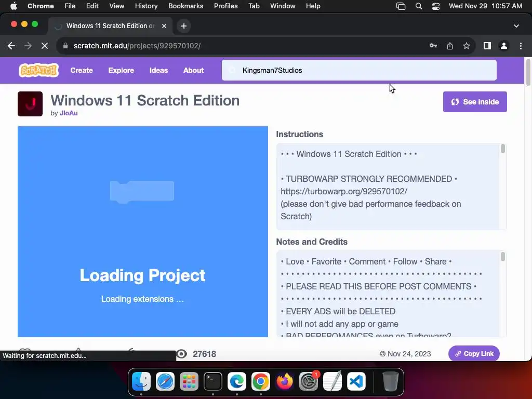This screenshot has width=532, height=399.
Task: Open the Bookmarks menu
Action: click(185, 6)
